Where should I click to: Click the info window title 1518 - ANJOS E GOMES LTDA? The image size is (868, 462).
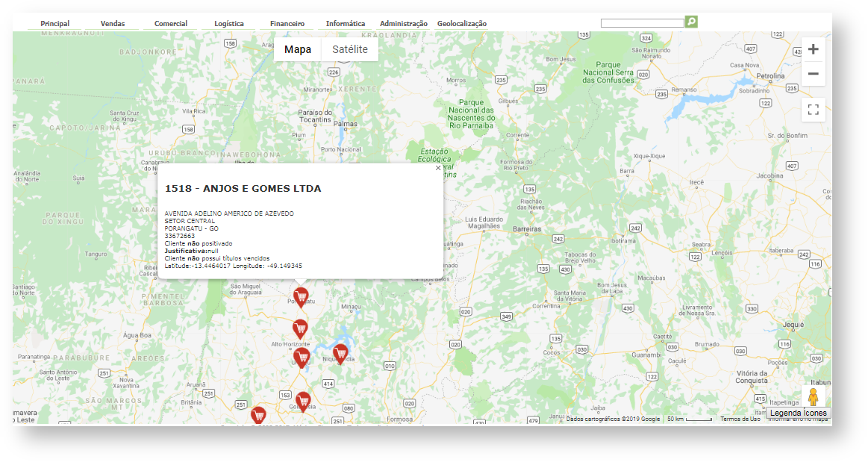[x=243, y=189]
